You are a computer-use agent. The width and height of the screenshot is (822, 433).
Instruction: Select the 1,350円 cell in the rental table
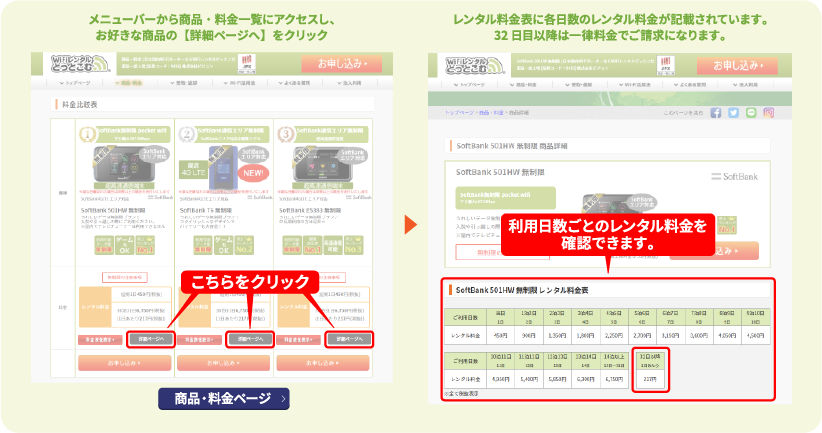[x=557, y=335]
